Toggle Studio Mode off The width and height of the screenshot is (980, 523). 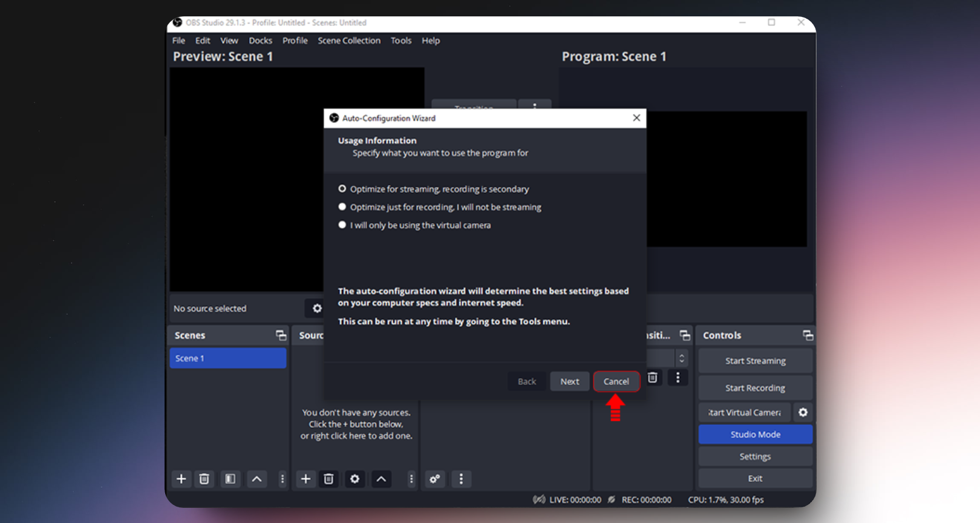[755, 434]
